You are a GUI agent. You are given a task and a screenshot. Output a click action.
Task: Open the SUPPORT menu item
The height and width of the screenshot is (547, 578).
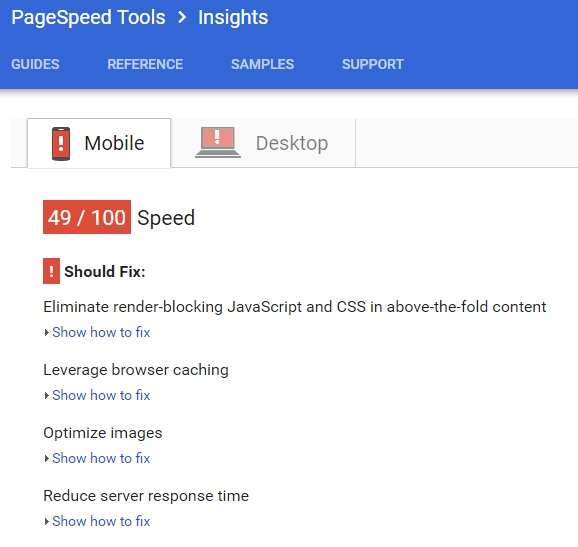point(373,64)
